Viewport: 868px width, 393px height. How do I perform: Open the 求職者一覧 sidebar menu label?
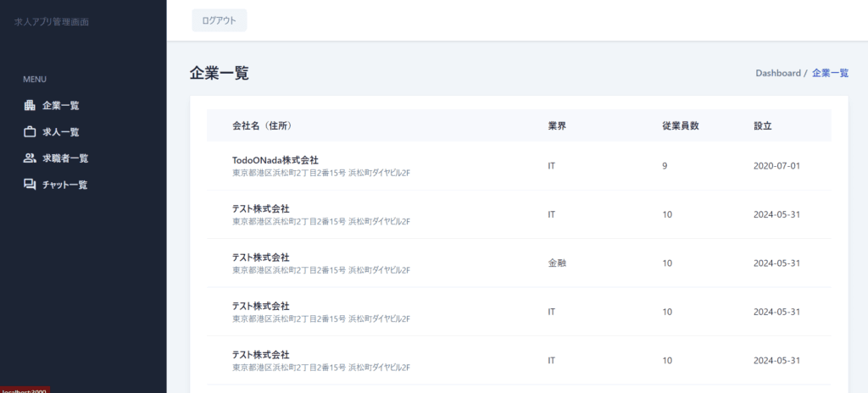(x=65, y=158)
